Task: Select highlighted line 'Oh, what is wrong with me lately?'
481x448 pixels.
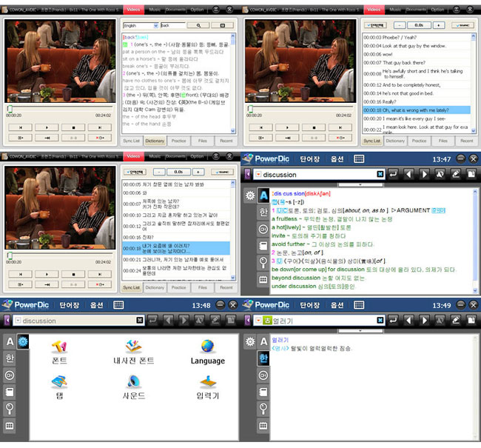Action: coord(417,110)
